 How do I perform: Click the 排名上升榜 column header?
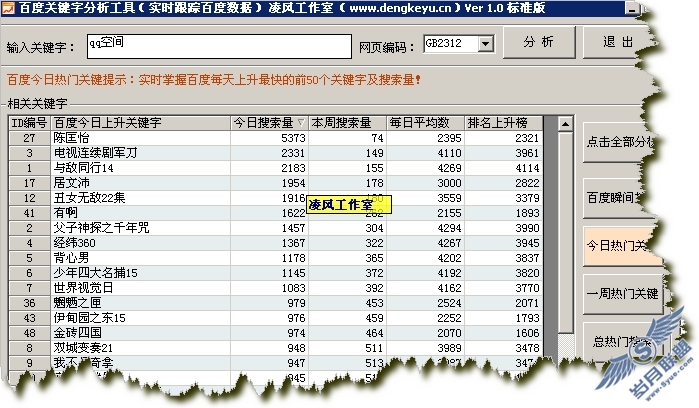[503, 123]
